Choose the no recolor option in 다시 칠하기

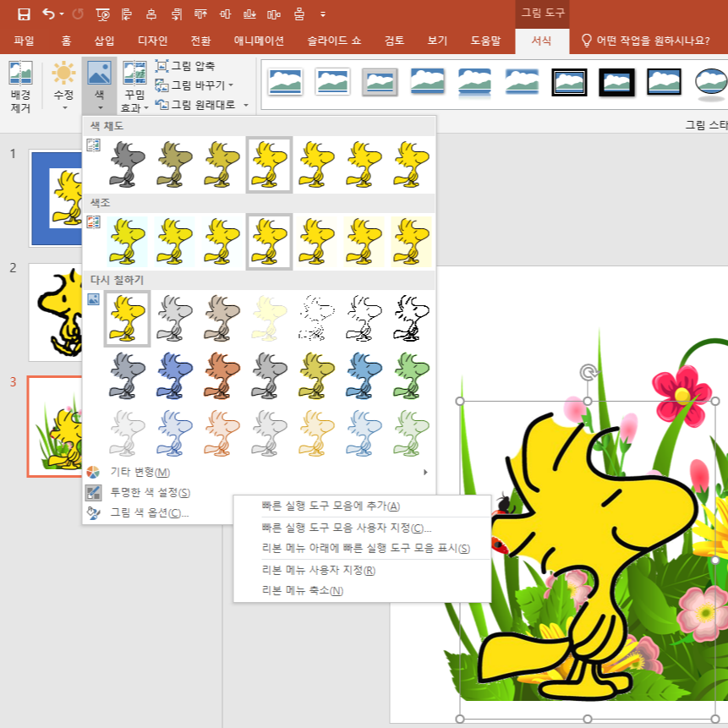(127, 319)
